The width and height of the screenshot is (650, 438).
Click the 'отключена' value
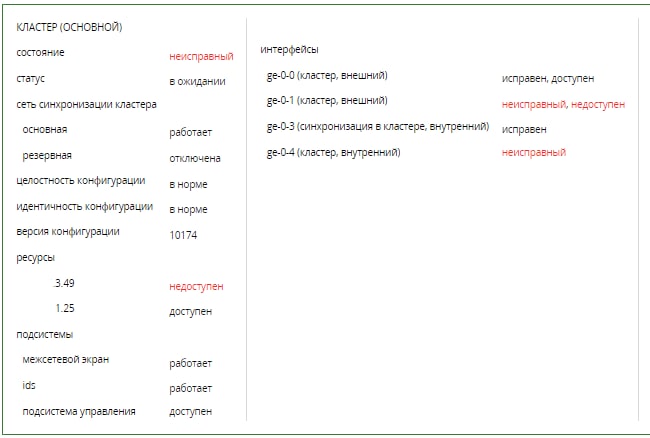click(195, 158)
